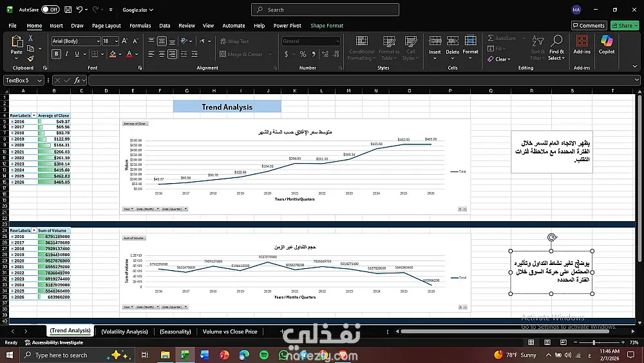This screenshot has height=363, width=644.
Task: Click the Delete cells icon
Action: (x=453, y=41)
